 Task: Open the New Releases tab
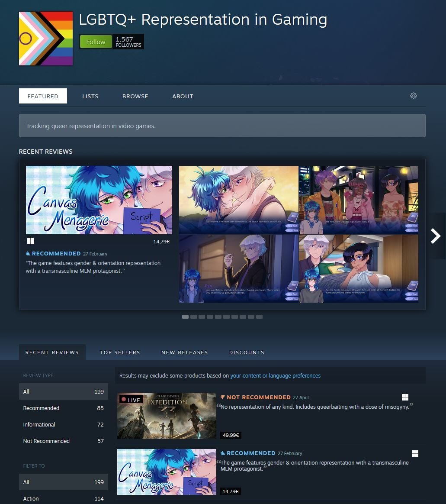pyautogui.click(x=185, y=352)
